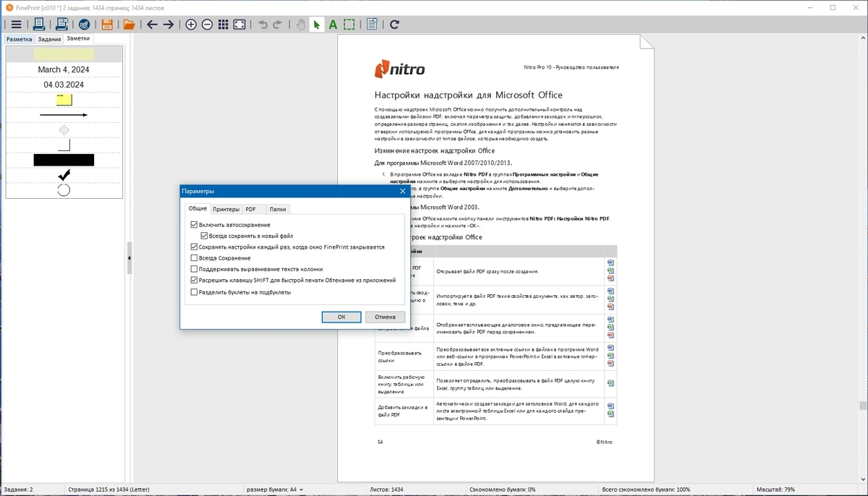The width and height of the screenshot is (868, 496).
Task: Pick the gray diamond shape note
Action: click(x=64, y=130)
